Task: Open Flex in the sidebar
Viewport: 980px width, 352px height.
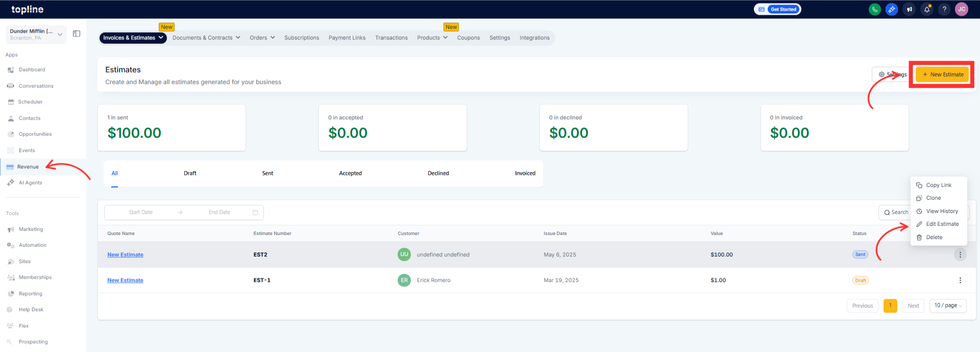Action: [x=23, y=326]
